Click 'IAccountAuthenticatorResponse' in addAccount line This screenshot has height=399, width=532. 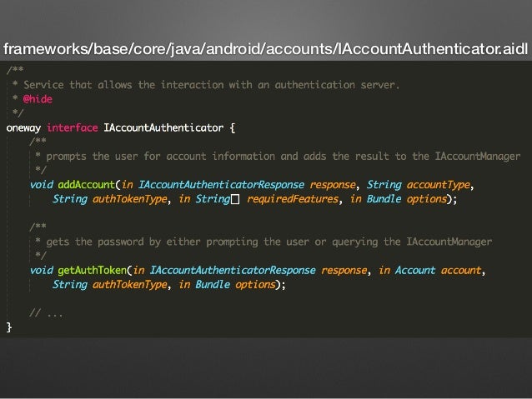coord(221,185)
